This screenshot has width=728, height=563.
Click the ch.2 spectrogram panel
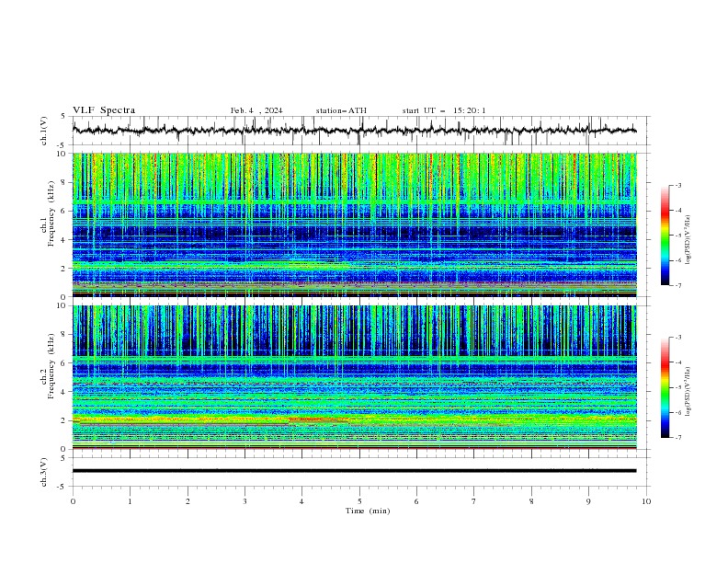(355, 377)
